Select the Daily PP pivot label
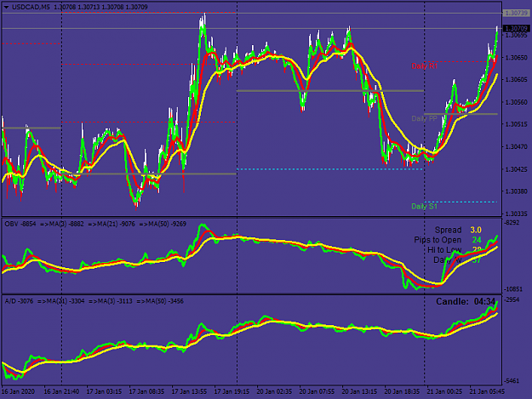Image resolution: width=532 pixels, height=399 pixels. click(424, 118)
